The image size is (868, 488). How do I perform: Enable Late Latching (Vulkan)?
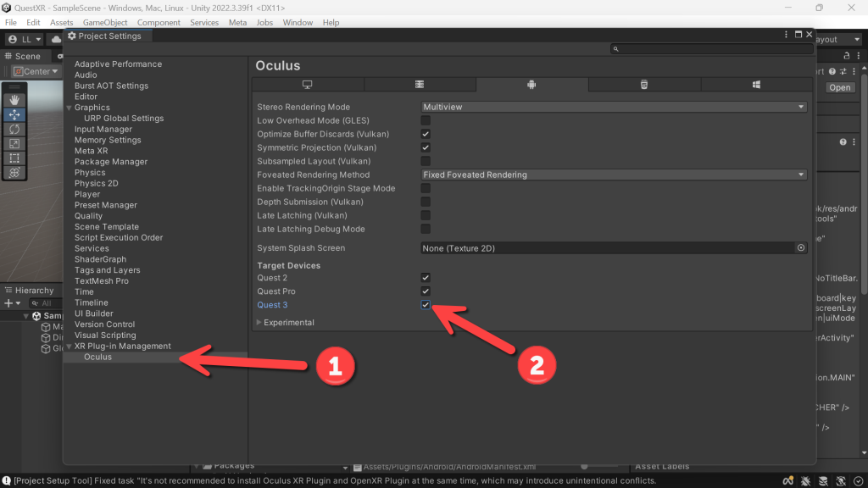click(426, 215)
